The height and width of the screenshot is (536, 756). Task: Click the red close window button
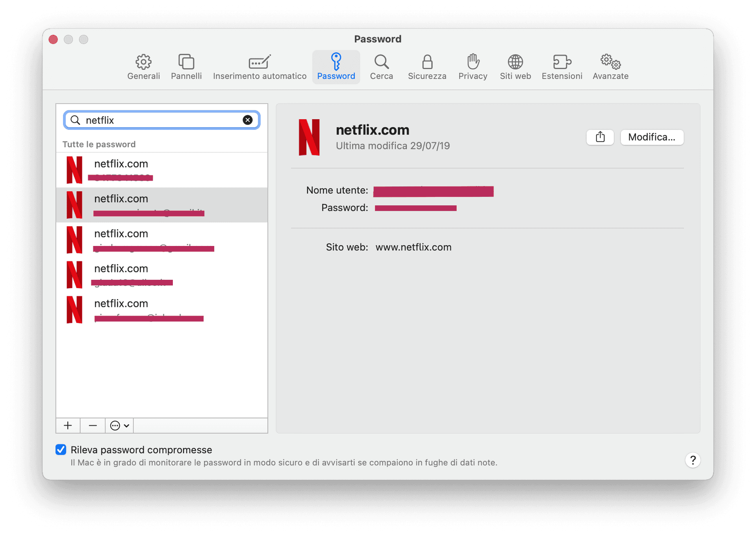(53, 39)
